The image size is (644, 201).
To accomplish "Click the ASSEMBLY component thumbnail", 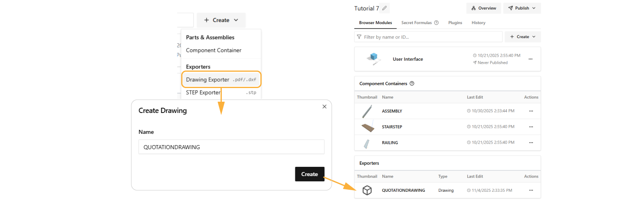I will click(x=367, y=111).
